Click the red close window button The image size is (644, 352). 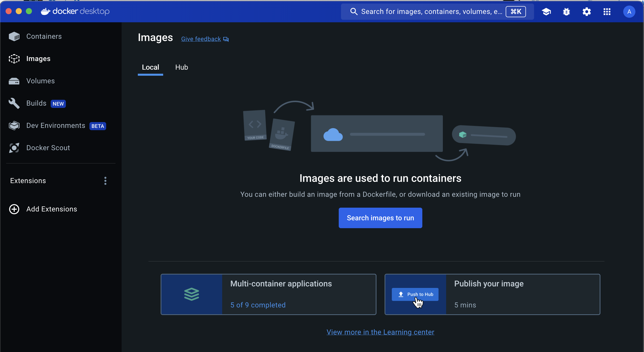click(9, 11)
